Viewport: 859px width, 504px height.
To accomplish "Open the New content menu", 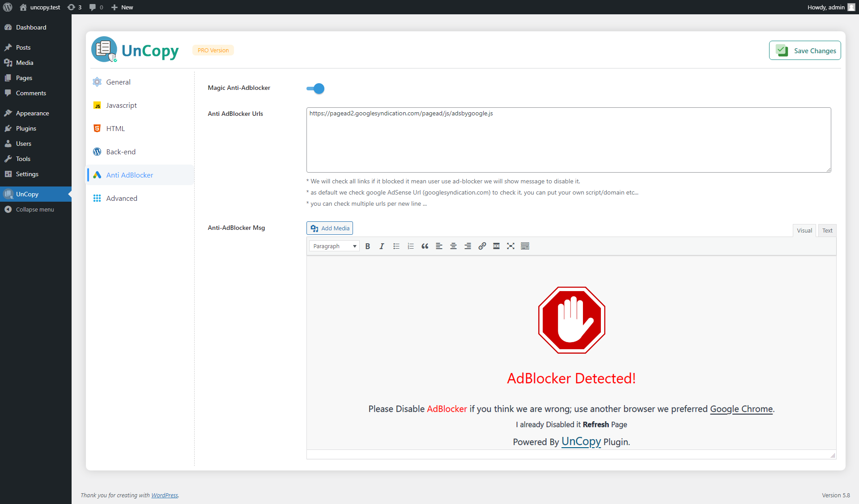I will (122, 7).
